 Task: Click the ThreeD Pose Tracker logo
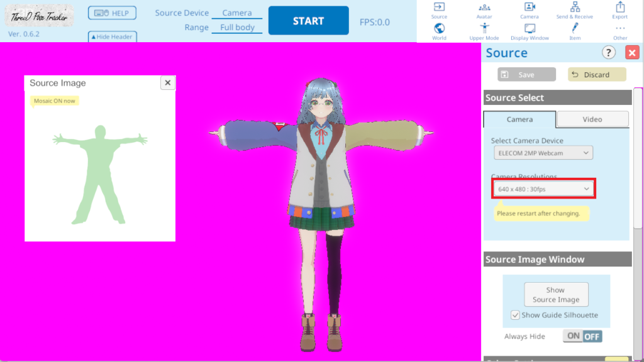pyautogui.click(x=40, y=16)
